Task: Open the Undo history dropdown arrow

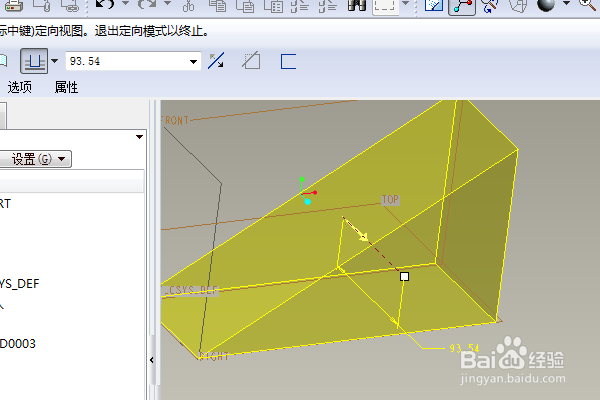Action: coord(126,3)
